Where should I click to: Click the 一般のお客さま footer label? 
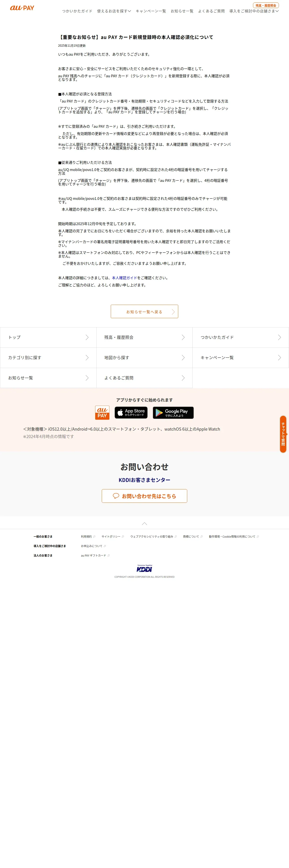pos(43,537)
